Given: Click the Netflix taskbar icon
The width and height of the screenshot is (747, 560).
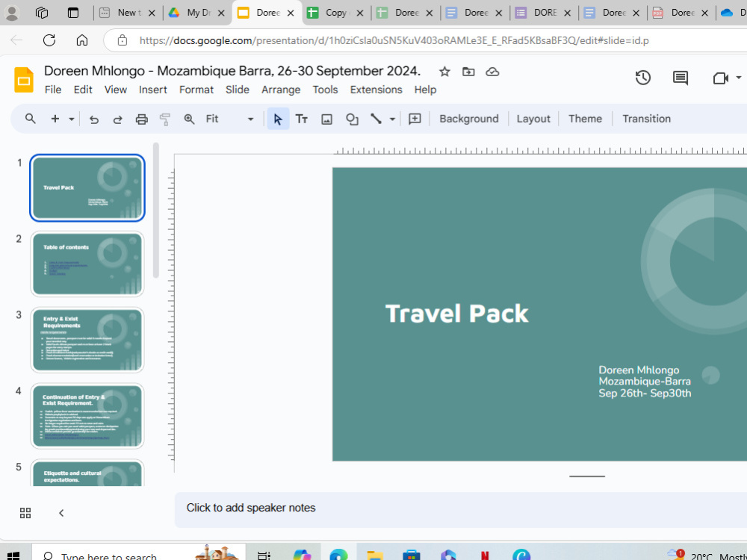Looking at the screenshot, I should pyautogui.click(x=485, y=556).
